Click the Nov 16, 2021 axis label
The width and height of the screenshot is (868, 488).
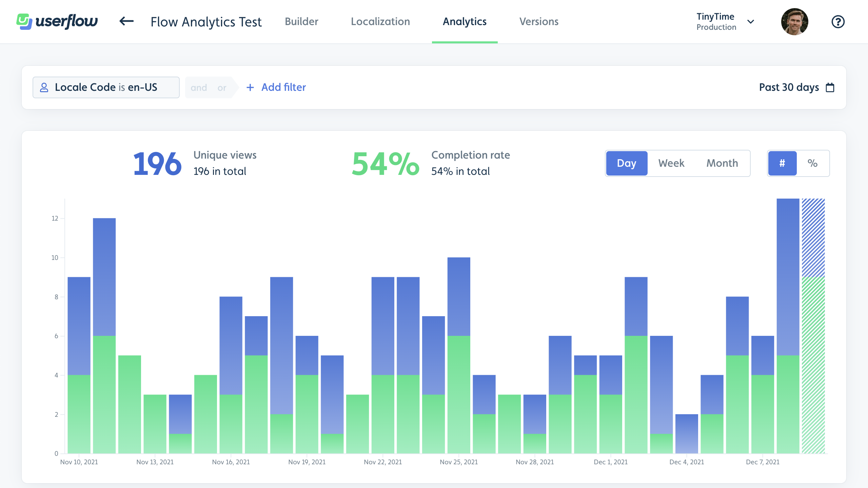231,462
